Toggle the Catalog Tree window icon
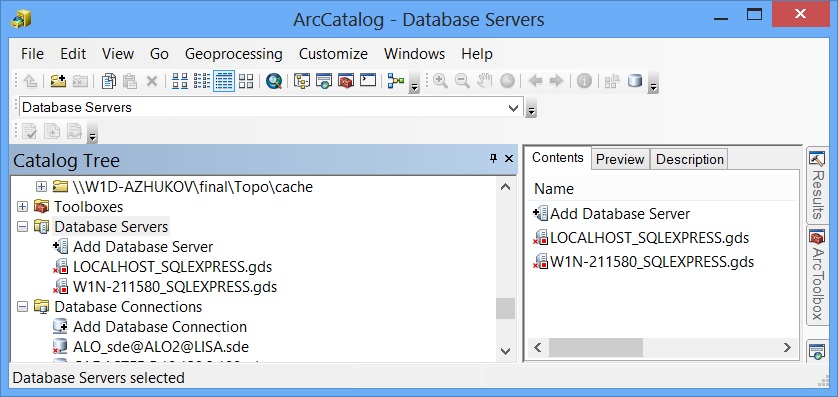 [302, 81]
